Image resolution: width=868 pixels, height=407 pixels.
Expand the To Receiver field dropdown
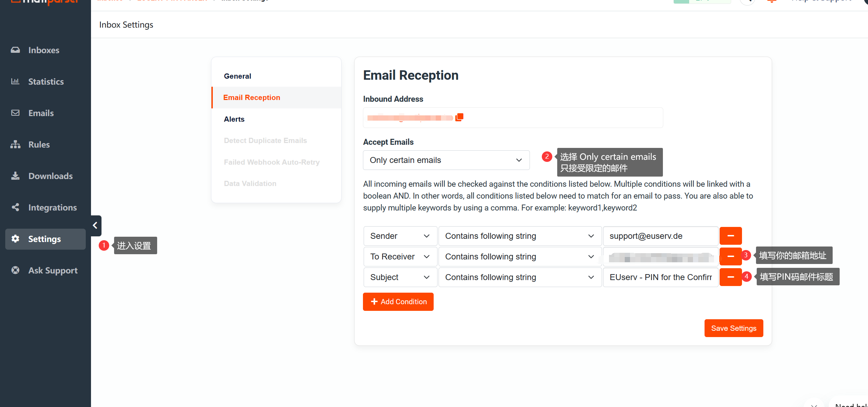coord(400,257)
